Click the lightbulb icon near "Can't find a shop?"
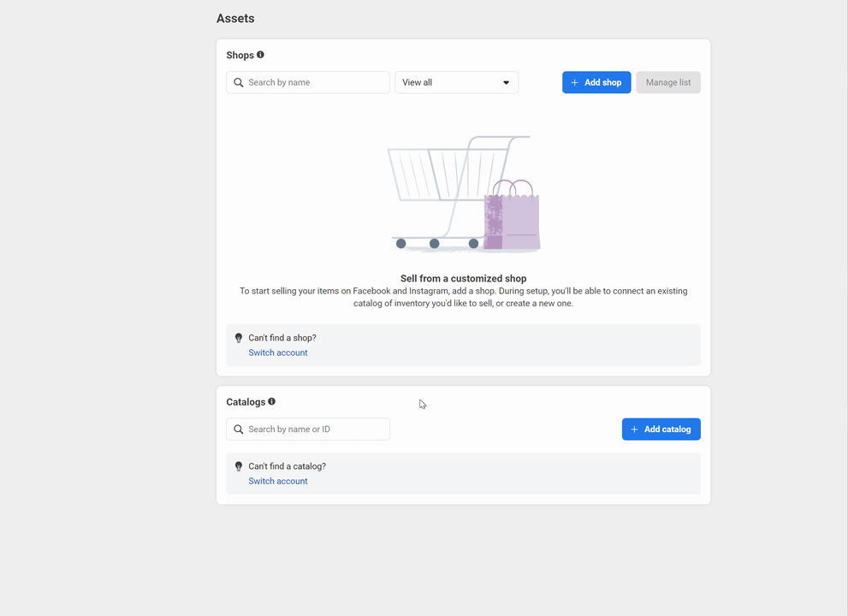This screenshot has width=848, height=616. pyautogui.click(x=239, y=338)
